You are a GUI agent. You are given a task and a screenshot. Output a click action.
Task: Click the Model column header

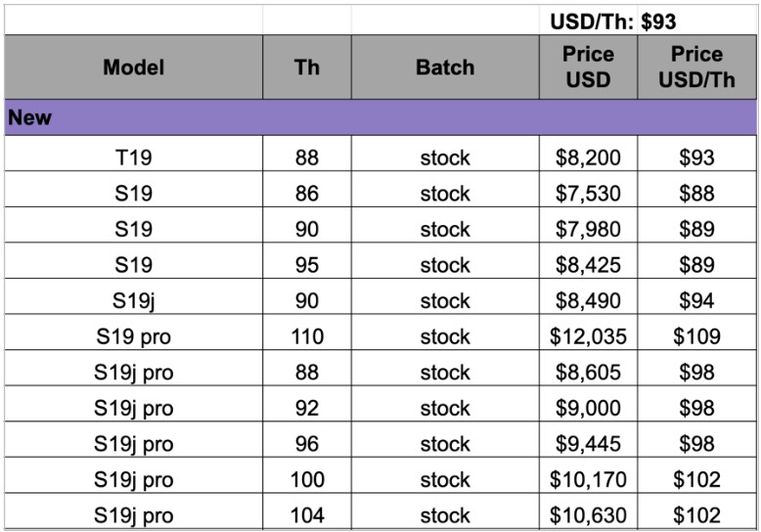point(134,67)
